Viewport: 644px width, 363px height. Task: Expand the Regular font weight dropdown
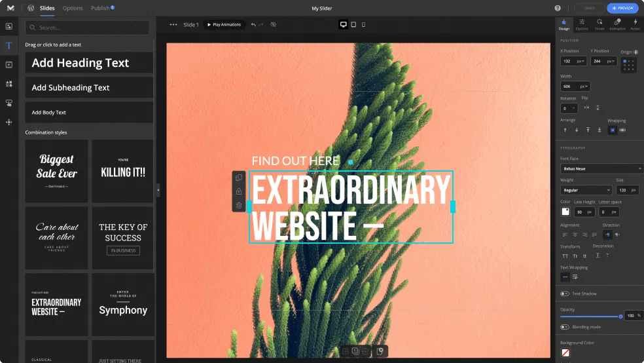coord(586,190)
